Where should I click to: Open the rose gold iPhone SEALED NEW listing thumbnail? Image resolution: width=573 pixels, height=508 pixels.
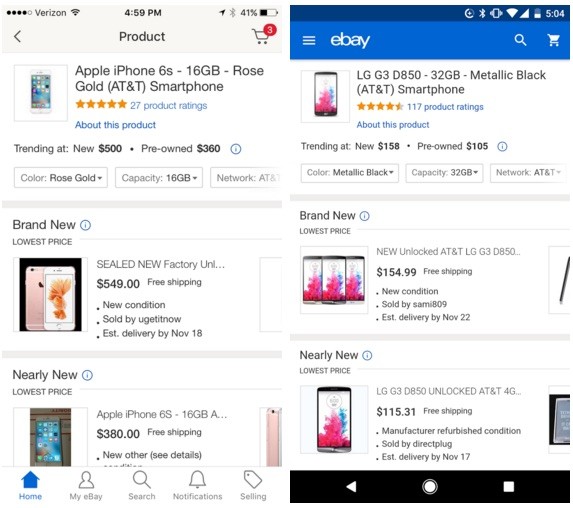(50, 295)
